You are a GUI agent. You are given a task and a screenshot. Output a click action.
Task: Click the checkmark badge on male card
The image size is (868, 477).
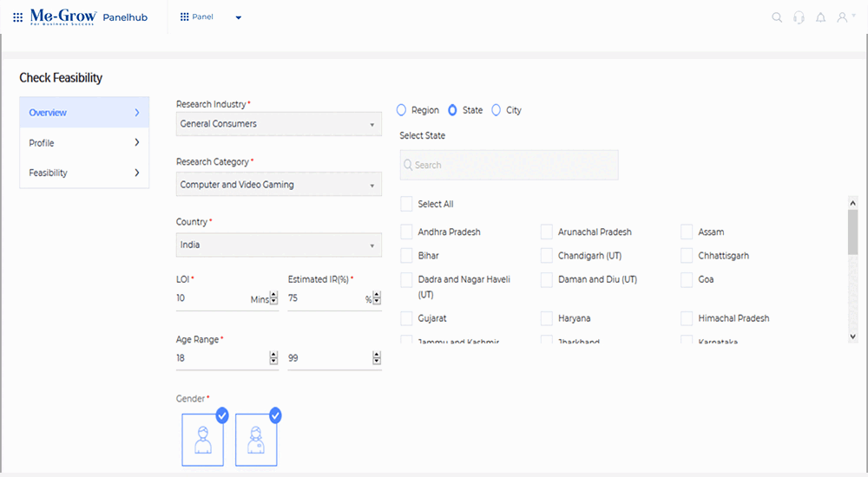(222, 415)
